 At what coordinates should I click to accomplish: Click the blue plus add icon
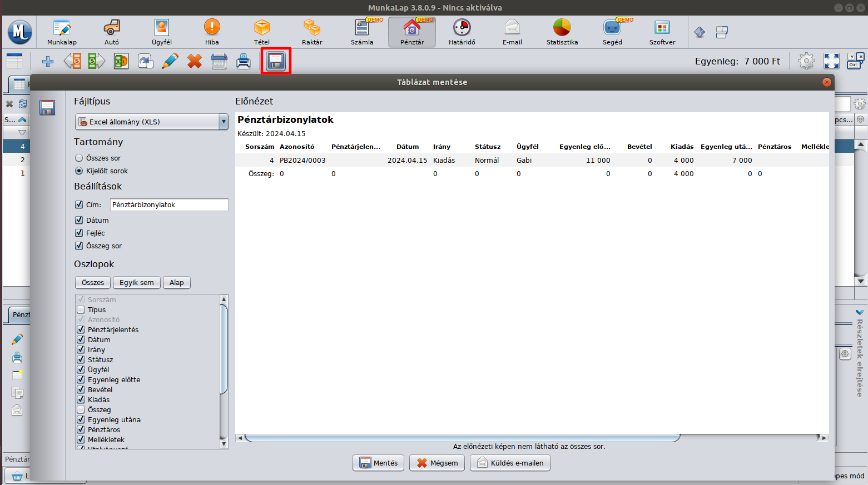click(x=48, y=61)
